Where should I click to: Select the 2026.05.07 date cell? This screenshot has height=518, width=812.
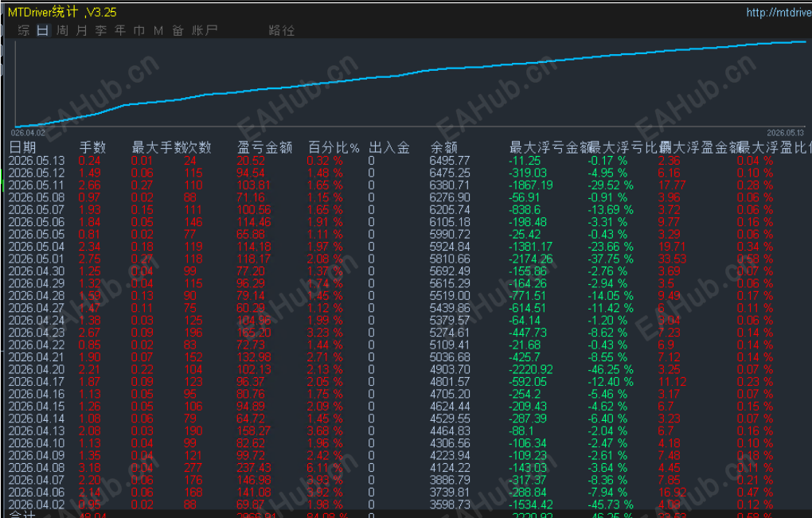click(x=37, y=209)
